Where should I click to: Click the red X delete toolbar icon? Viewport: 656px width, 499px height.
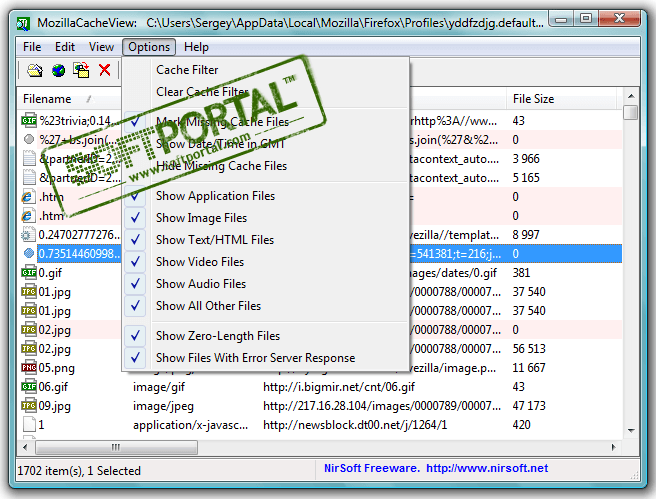pyautogui.click(x=105, y=70)
